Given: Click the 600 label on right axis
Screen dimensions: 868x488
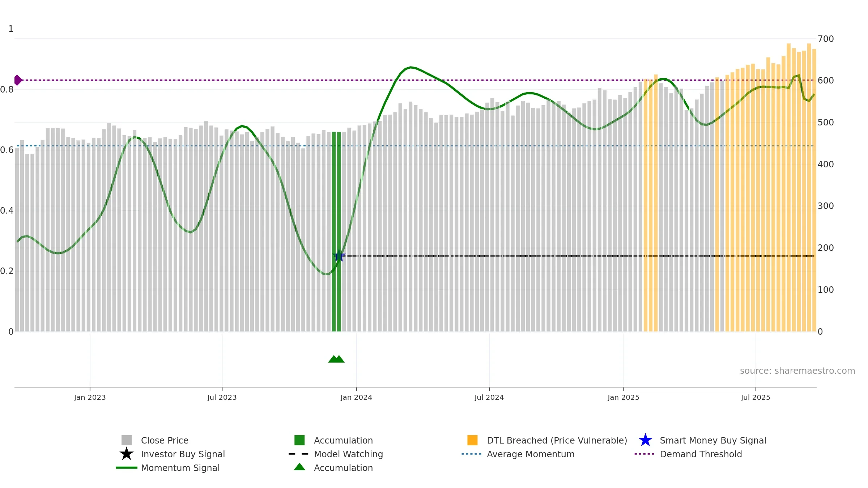Looking at the screenshot, I should click(826, 81).
